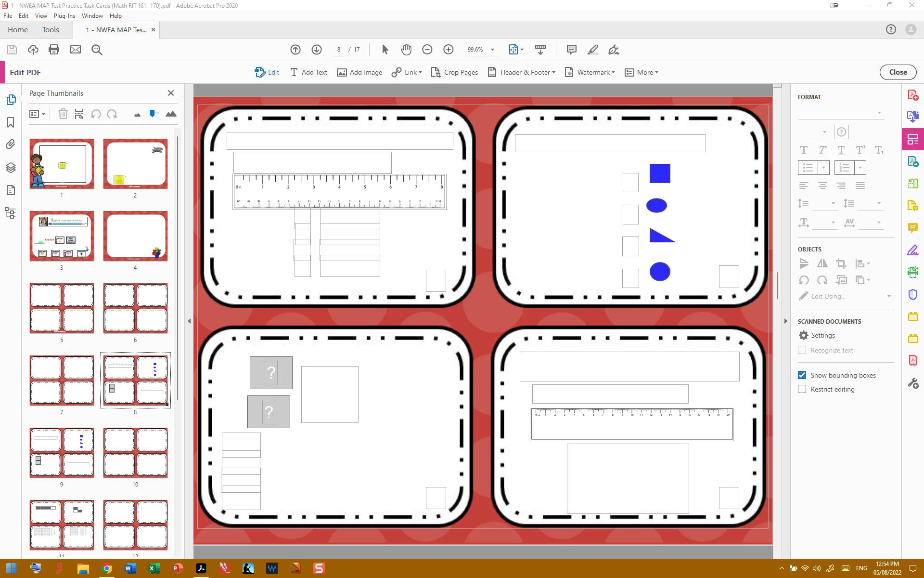Open zoom percentage dropdown arrow
The image size is (924, 578).
point(492,50)
